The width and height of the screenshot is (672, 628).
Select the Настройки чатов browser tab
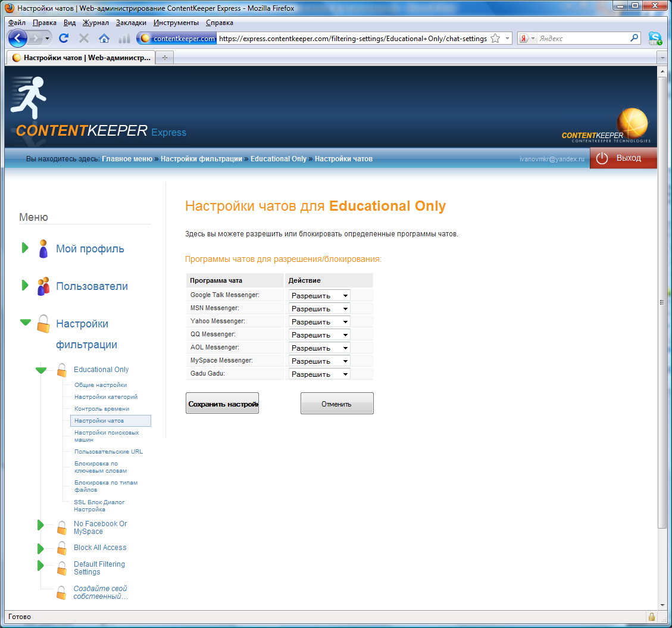point(81,57)
